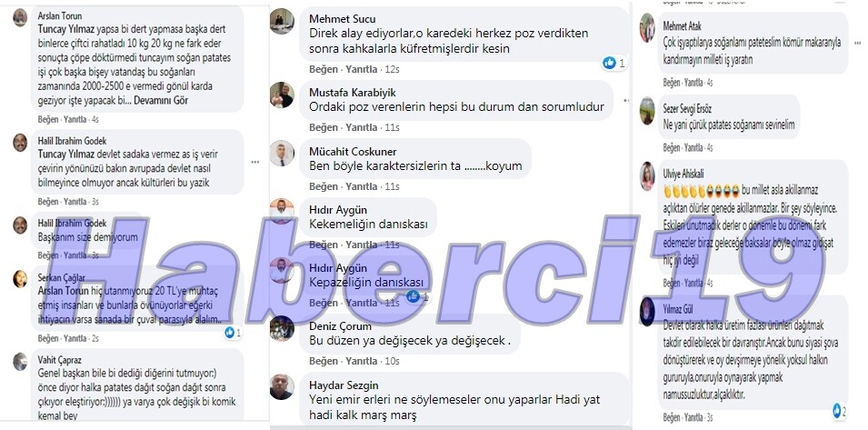
Task: Open Haydar Sezgin's profile name link
Action: click(344, 385)
